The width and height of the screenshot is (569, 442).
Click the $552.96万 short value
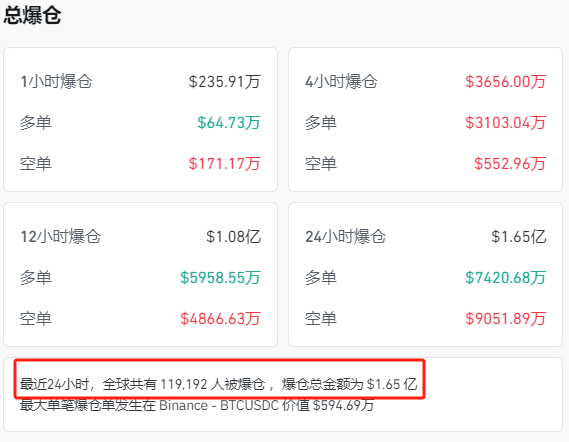tap(510, 164)
